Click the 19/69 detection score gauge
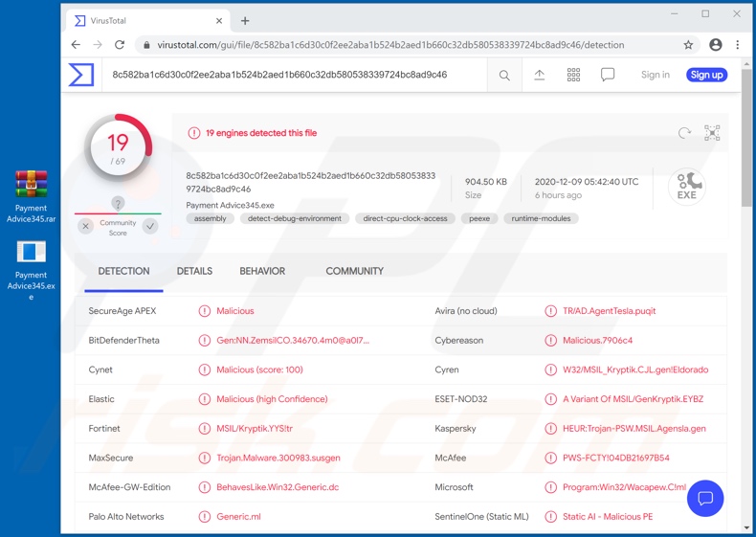The width and height of the screenshot is (756, 537). 118,147
